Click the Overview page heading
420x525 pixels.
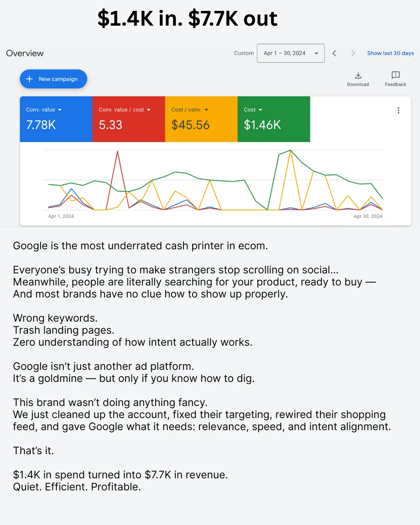click(25, 53)
